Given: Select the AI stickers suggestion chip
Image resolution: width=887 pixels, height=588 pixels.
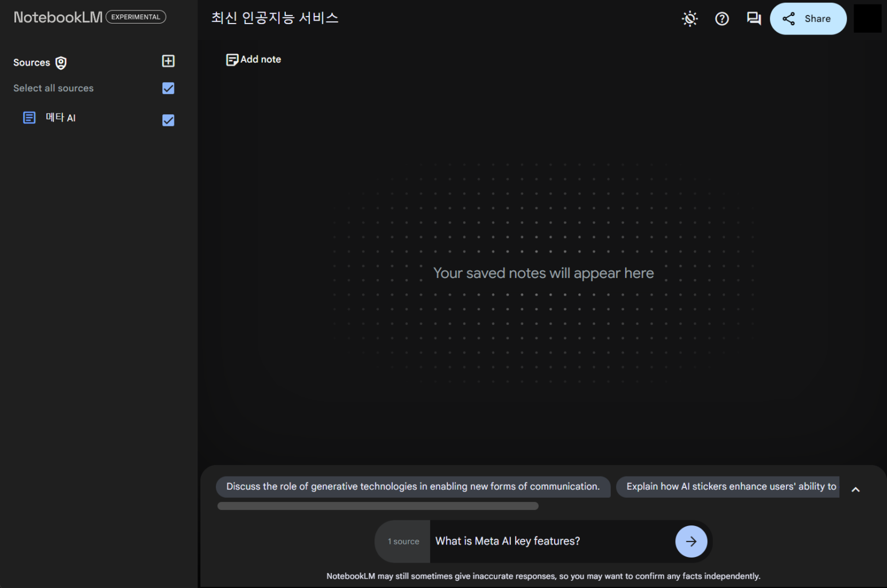Looking at the screenshot, I should coord(728,486).
